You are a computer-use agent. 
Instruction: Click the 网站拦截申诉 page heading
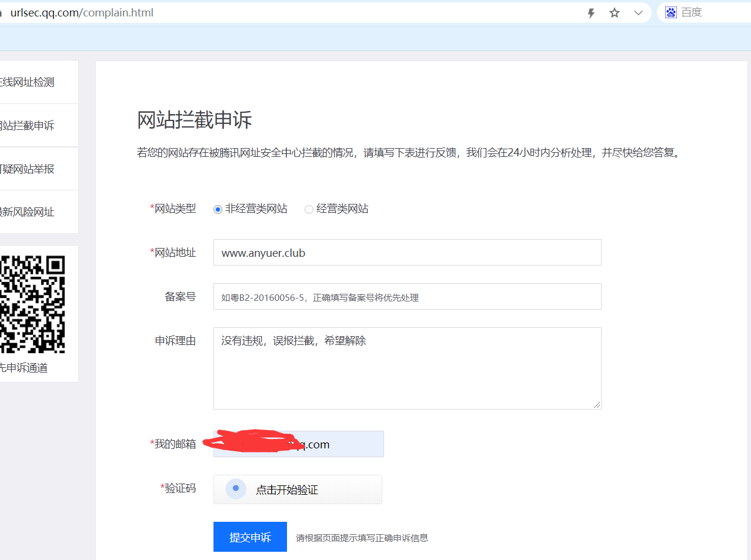pyautogui.click(x=194, y=120)
